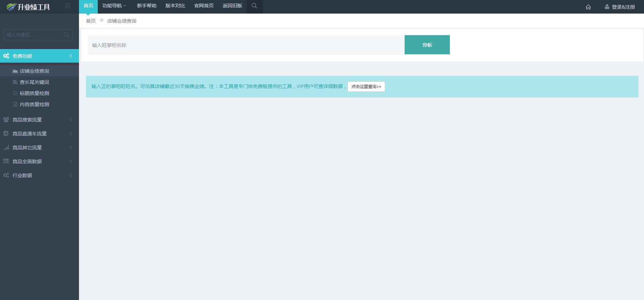Image resolution: width=644 pixels, height=300 pixels.
Task: Expand 竞品直通车流量 section chevron
Action: [x=71, y=134]
